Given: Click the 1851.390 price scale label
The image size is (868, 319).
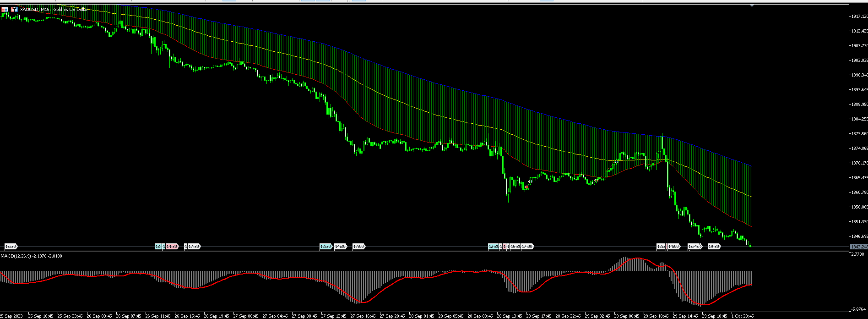Looking at the screenshot, I should pos(859,222).
